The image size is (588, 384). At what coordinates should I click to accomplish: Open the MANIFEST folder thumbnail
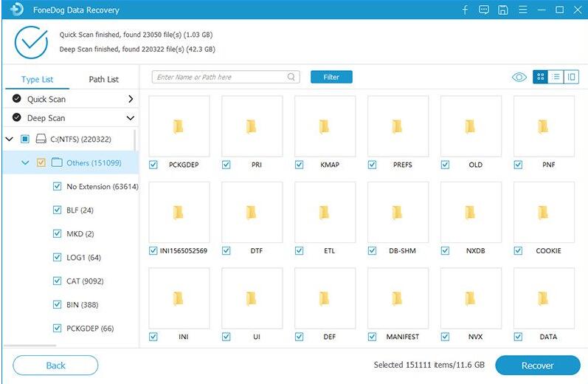pyautogui.click(x=398, y=298)
